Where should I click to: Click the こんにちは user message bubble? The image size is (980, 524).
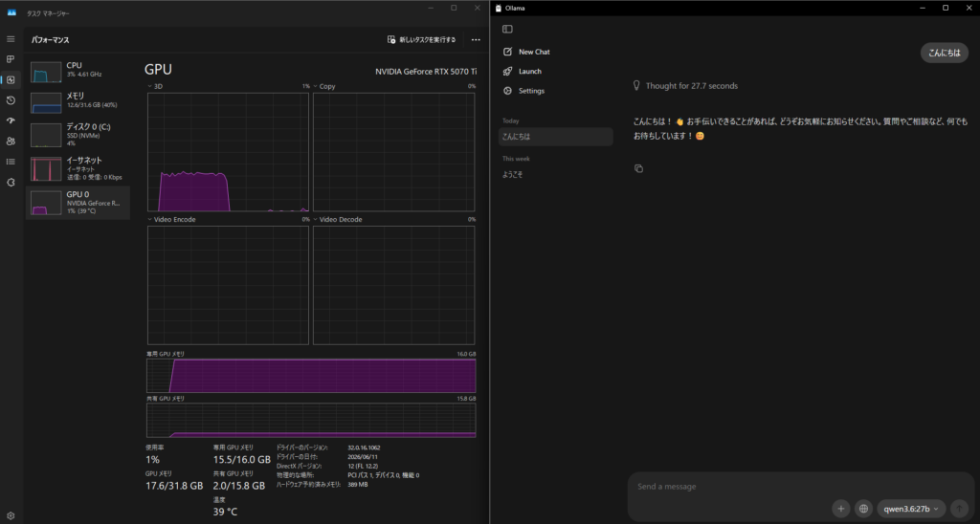(x=944, y=54)
